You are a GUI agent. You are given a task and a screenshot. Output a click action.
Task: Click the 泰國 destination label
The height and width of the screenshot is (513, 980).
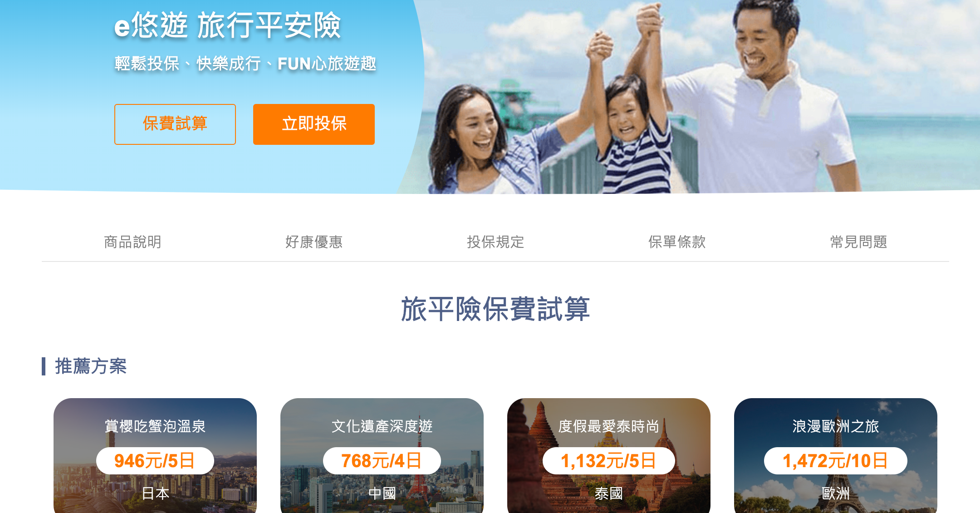click(x=609, y=493)
